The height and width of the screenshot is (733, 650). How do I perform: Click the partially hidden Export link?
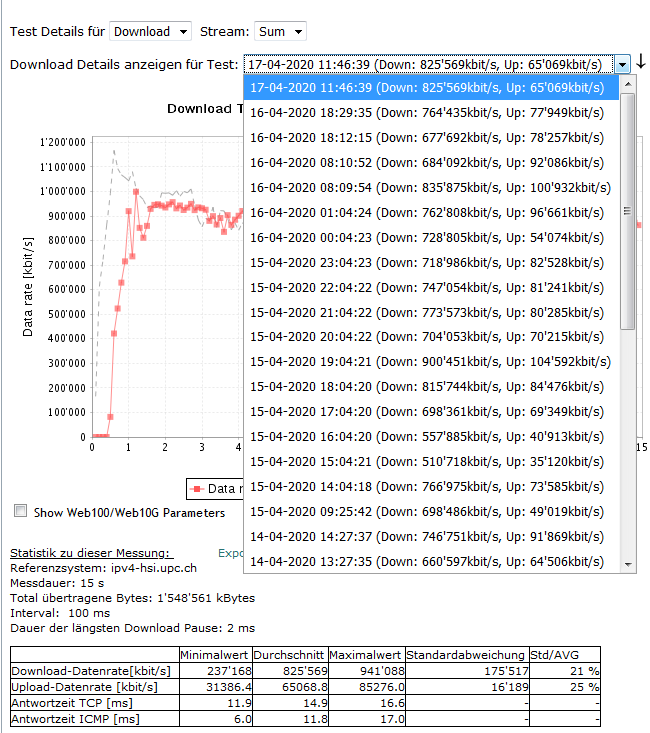click(230, 553)
